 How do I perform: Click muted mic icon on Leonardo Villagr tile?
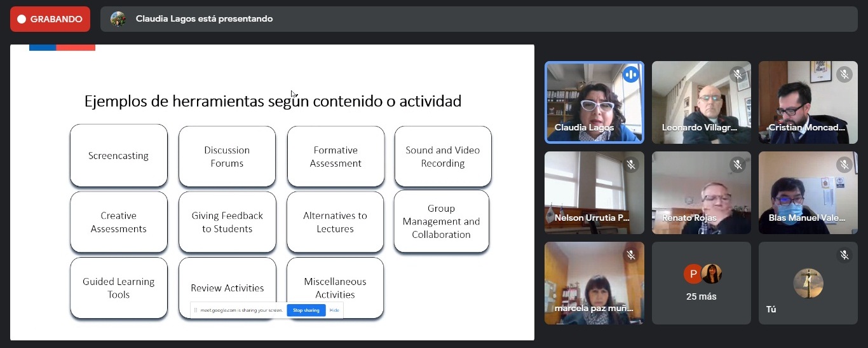coord(738,74)
